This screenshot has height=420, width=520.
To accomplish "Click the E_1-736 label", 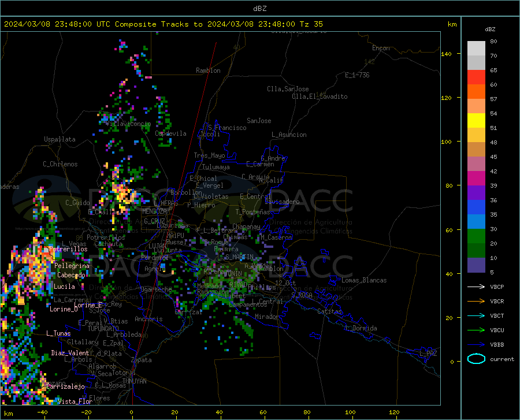I will 357,75.
